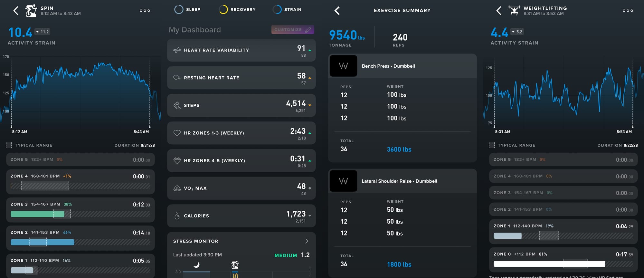This screenshot has height=278, width=644.
Task: Tap the back arrow on Spin screen
Action: click(x=16, y=11)
